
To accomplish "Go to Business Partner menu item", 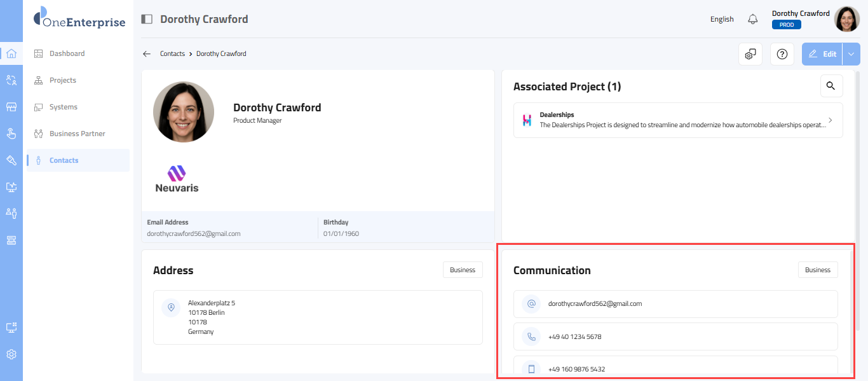I will pyautogui.click(x=77, y=134).
